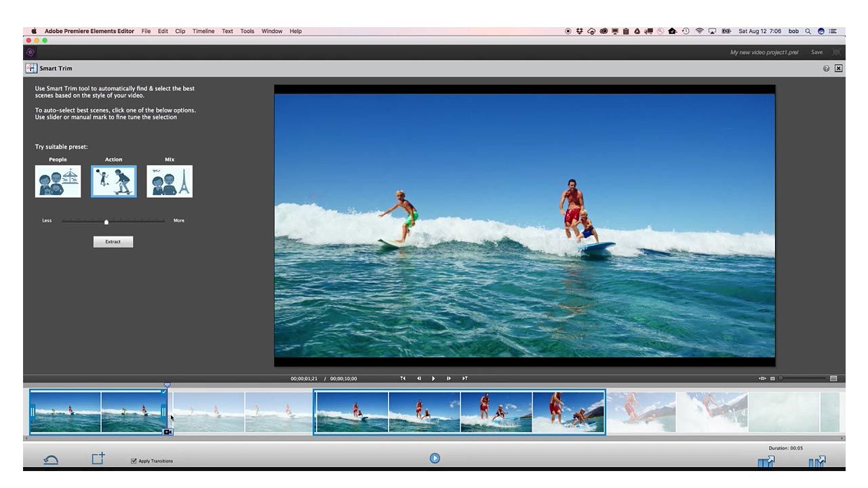Jump to the next edit point

[x=465, y=378]
